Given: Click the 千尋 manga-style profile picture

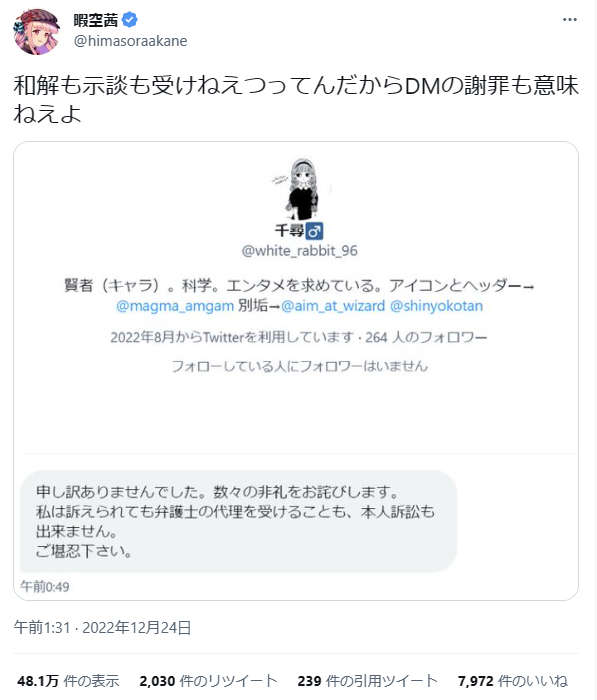Looking at the screenshot, I should click(x=302, y=189).
